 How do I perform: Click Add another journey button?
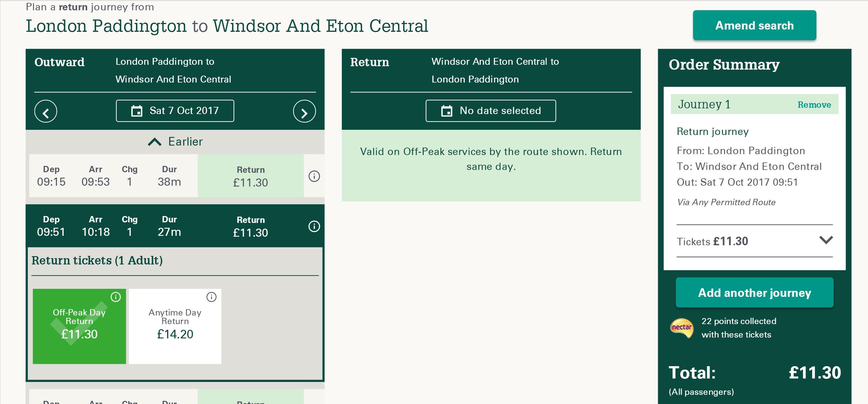(754, 293)
